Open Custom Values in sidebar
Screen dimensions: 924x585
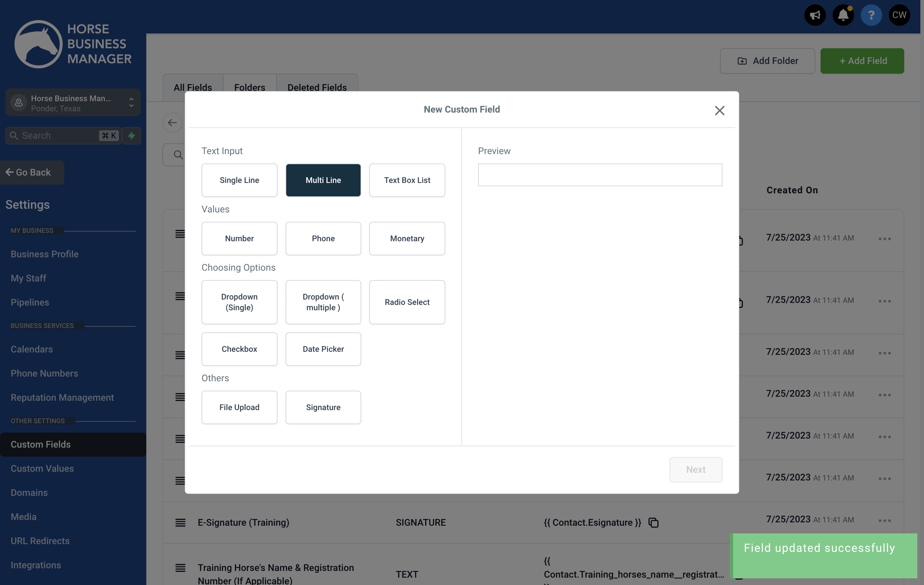[42, 468]
